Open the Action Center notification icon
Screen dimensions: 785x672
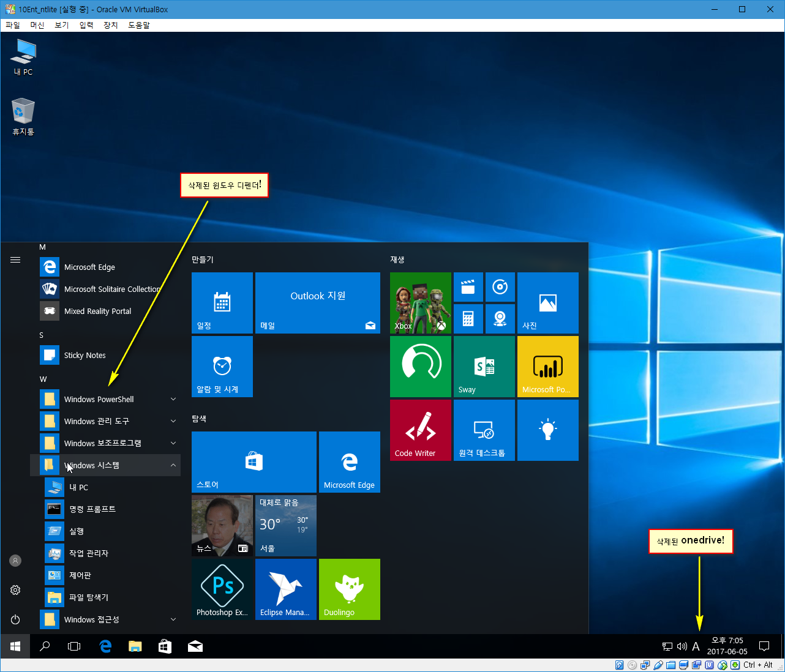(x=764, y=646)
